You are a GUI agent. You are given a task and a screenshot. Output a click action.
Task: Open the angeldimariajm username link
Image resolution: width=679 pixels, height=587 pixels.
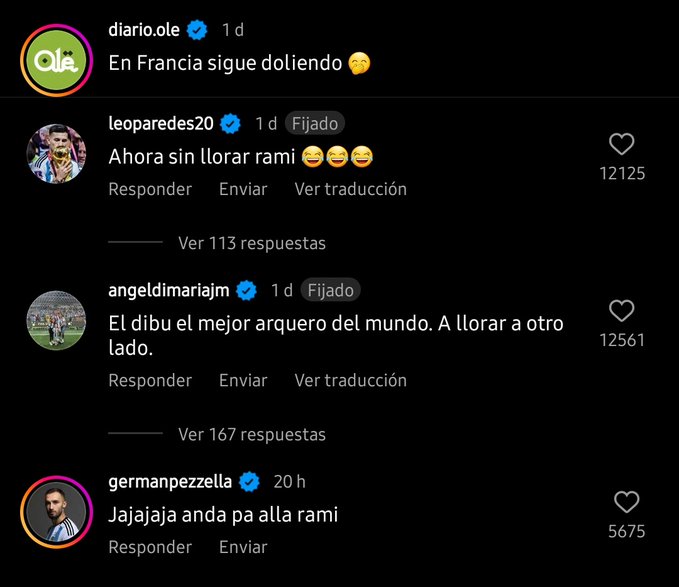point(169,290)
